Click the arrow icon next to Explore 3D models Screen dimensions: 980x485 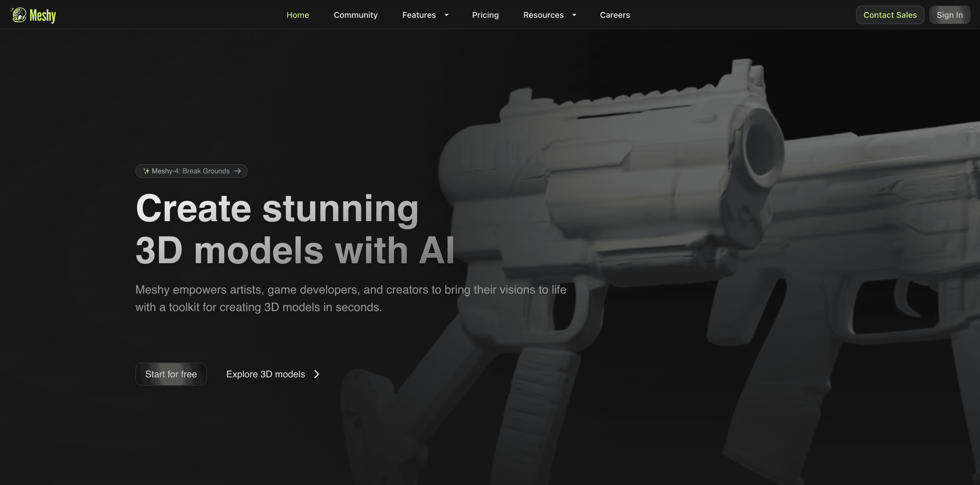tap(316, 374)
